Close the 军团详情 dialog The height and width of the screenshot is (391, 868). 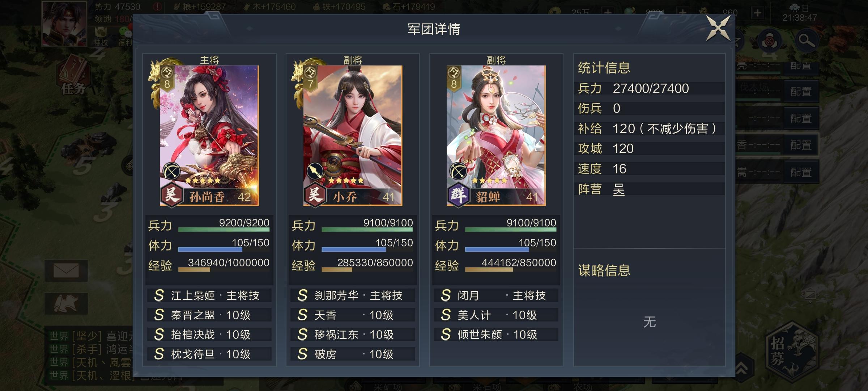(719, 28)
